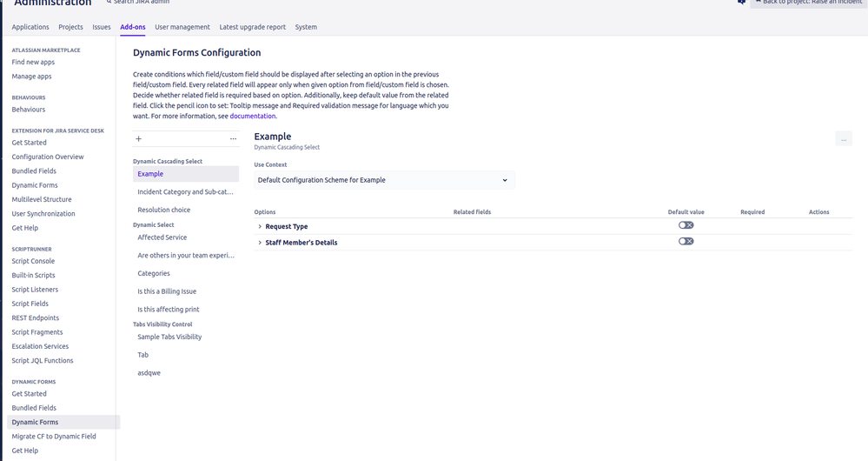Screen dimensions: 868x461
Task: Open the Use Context dropdown
Action: pyautogui.click(x=384, y=180)
